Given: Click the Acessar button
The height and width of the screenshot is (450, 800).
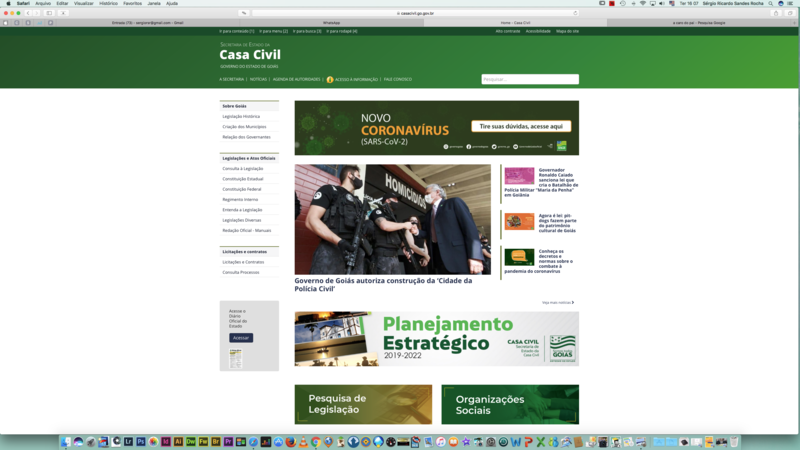Looking at the screenshot, I should point(241,338).
